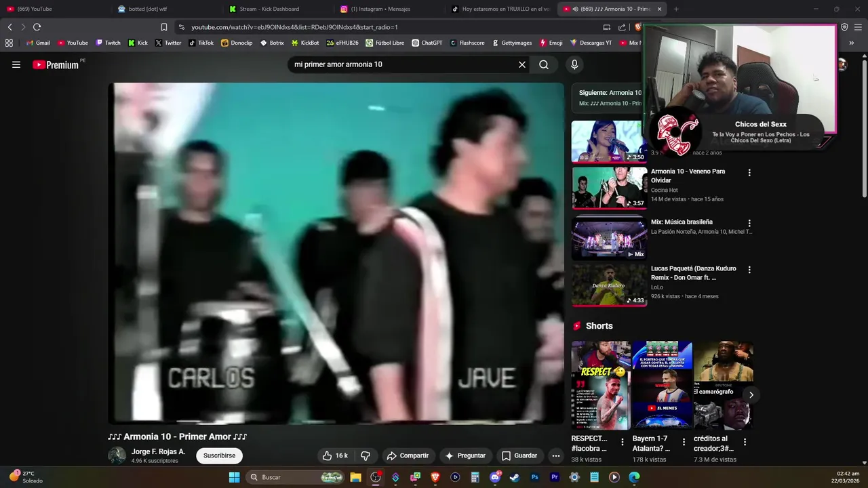This screenshot has width=868, height=488.
Task: Open the RESPECT #lacobra short
Action: click(601, 385)
